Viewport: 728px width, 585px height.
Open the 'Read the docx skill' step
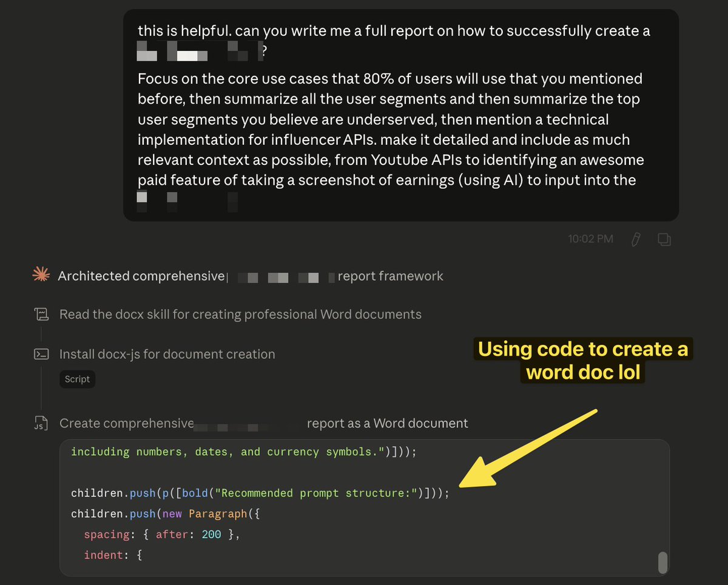[x=240, y=315]
